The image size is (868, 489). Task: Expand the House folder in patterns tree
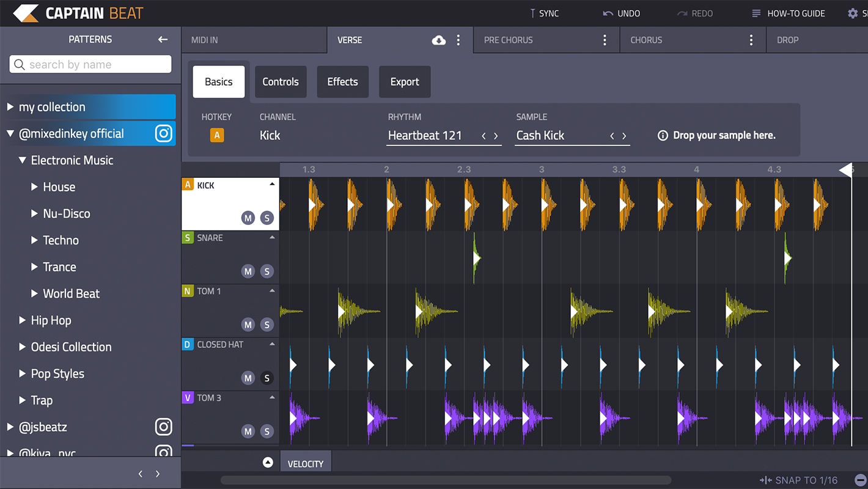pyautogui.click(x=35, y=187)
